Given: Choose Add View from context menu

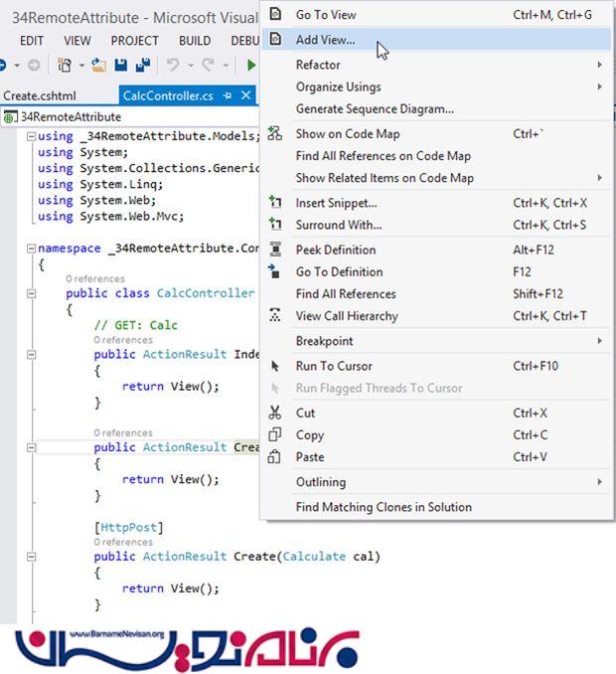Looking at the screenshot, I should tap(325, 41).
